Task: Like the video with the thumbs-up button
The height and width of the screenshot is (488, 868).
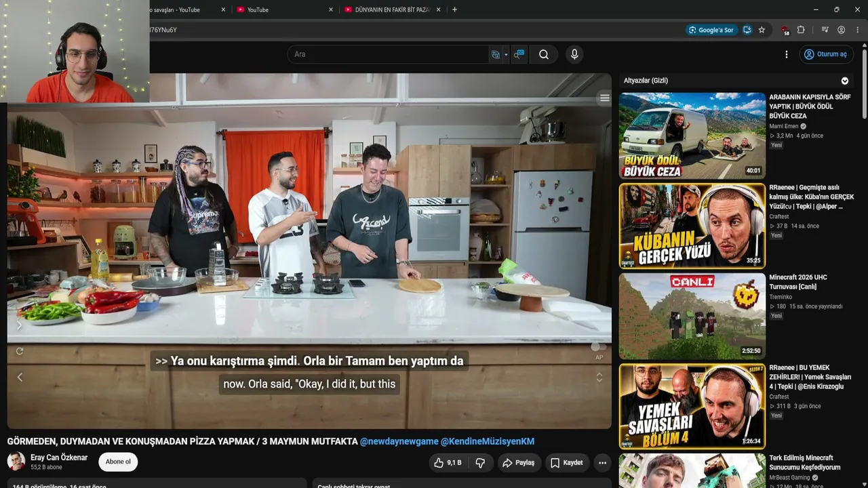Action: click(448, 463)
